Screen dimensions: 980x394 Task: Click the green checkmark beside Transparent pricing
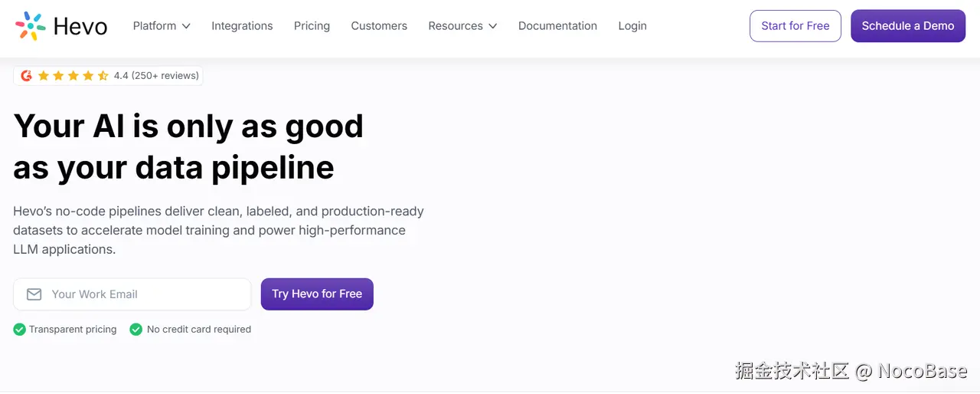click(x=20, y=330)
